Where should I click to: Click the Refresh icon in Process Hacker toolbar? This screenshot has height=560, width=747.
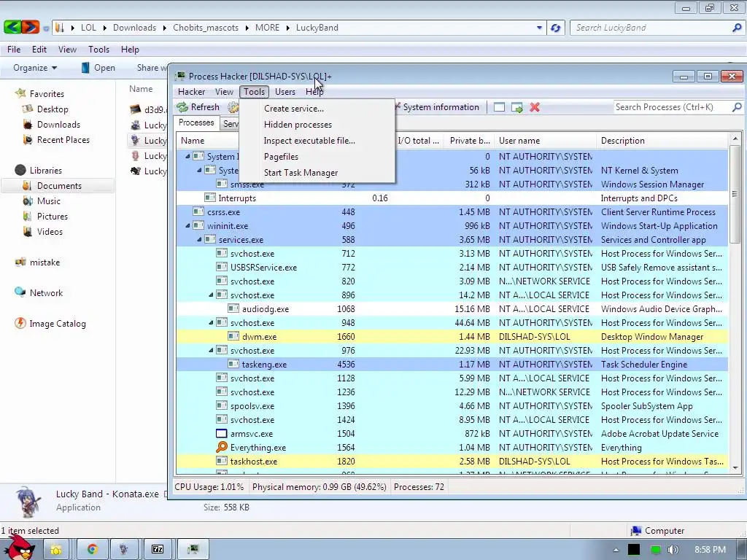coord(182,107)
